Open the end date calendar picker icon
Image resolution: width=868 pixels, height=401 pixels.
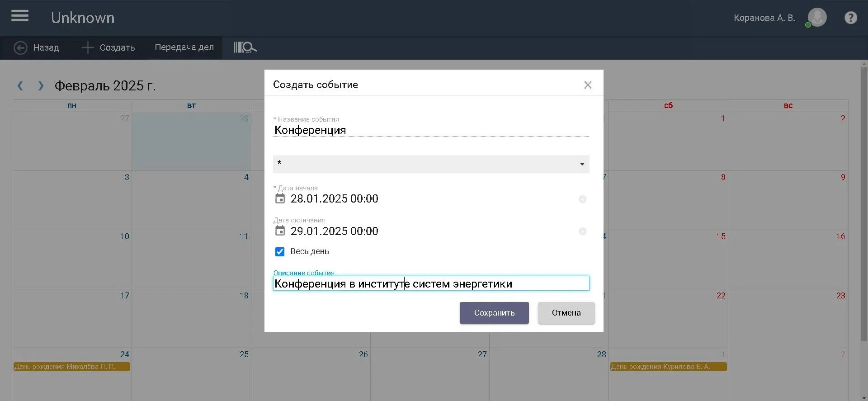coord(280,231)
